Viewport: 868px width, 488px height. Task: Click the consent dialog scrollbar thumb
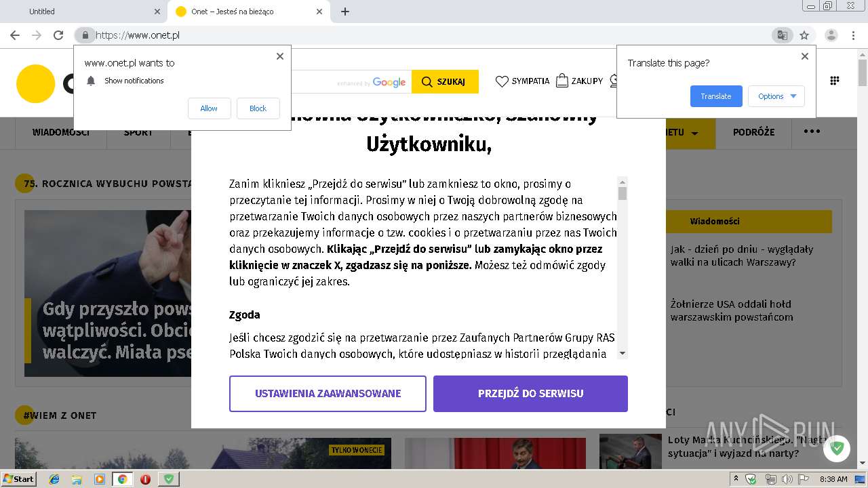pyautogui.click(x=623, y=194)
